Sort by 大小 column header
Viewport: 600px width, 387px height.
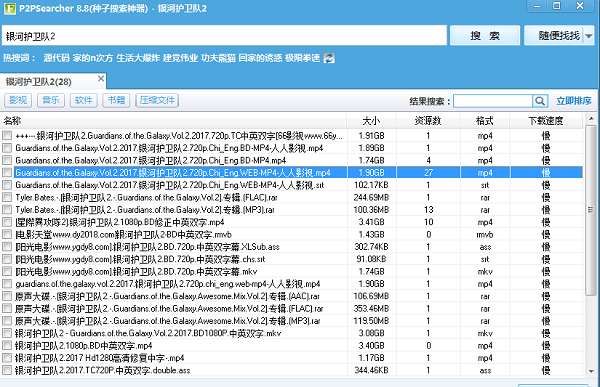tap(372, 121)
